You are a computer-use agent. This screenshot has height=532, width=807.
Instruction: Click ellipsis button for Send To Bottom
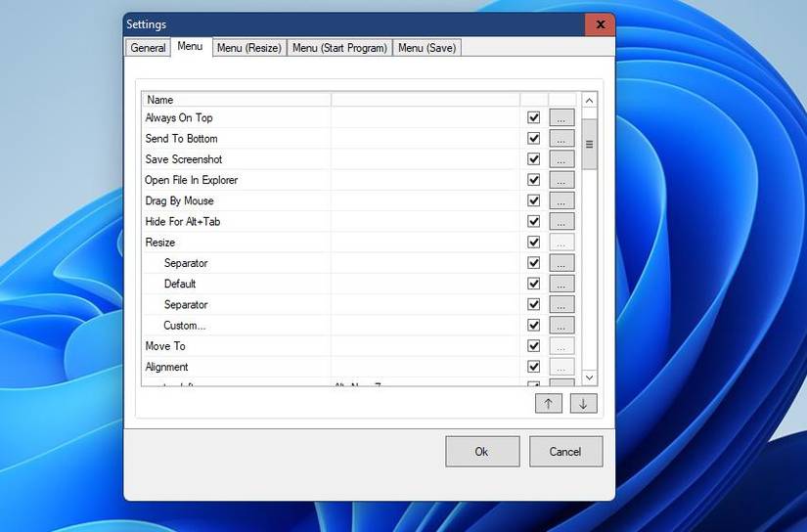561,139
